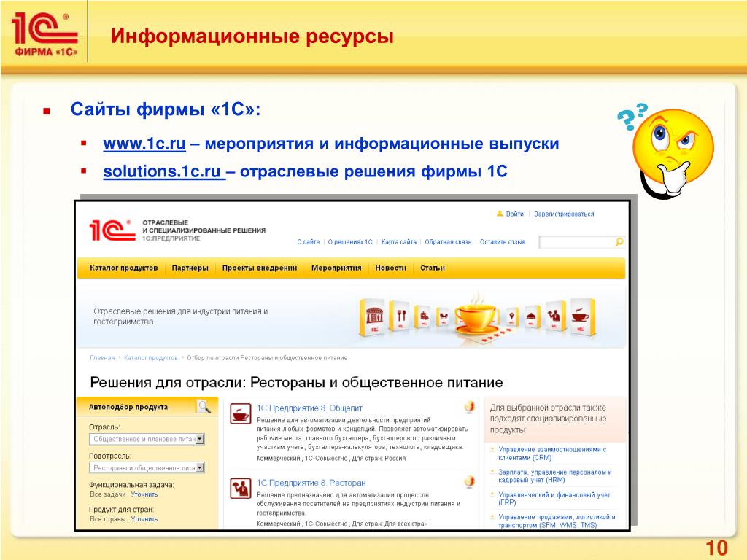Click inside the site search input field
This screenshot has height=560, width=747.
pyautogui.click(x=576, y=242)
